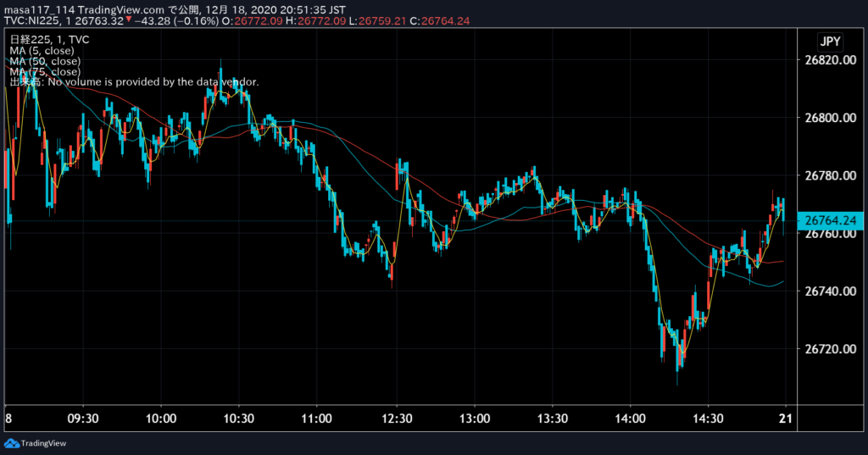Click the date label 21 on time axis

[x=786, y=419]
